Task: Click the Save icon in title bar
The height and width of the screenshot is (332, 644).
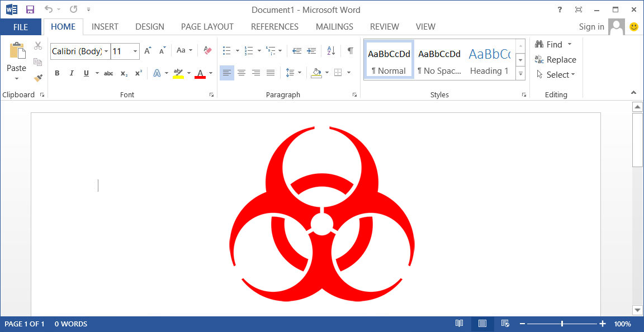Action: 30,10
